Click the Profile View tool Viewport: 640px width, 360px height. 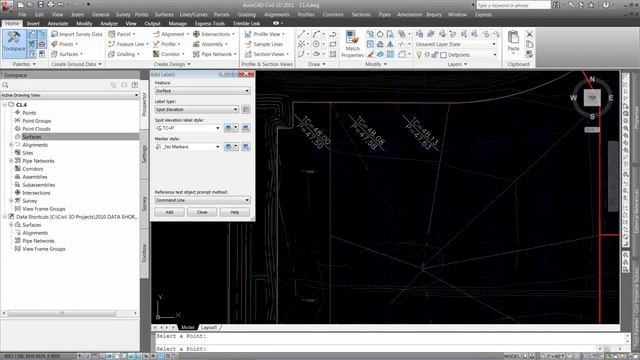tap(265, 34)
